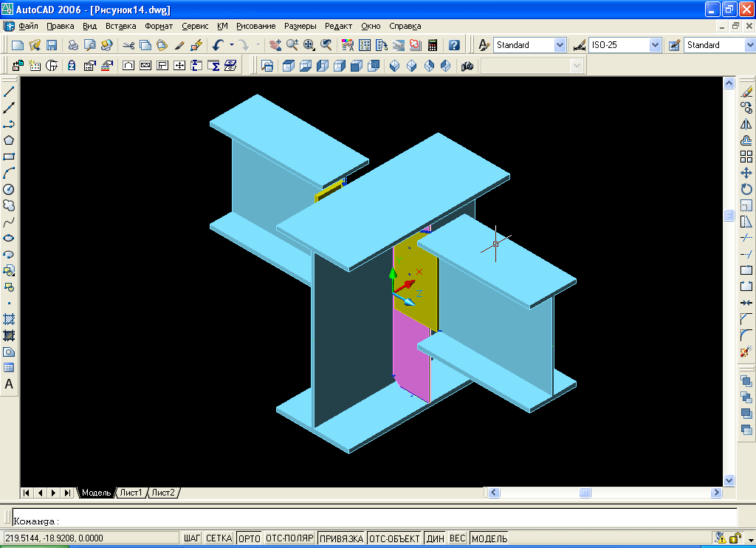Toggle ОРТО mode in status bar
The image size is (756, 548).
[250, 538]
